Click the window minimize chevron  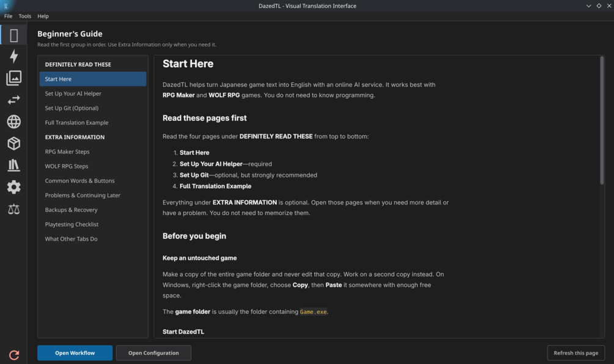point(588,6)
